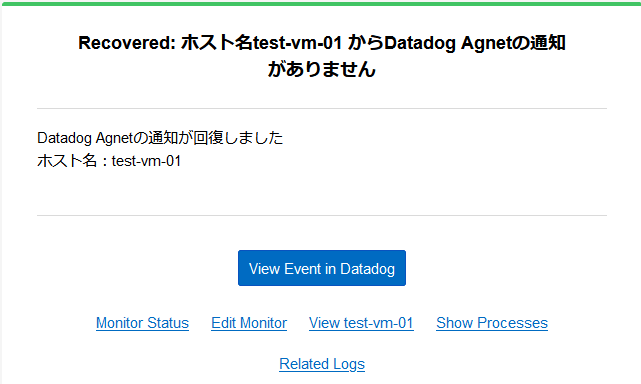Click the から text in the heading
This screenshot has height=384, width=641.
click(366, 43)
